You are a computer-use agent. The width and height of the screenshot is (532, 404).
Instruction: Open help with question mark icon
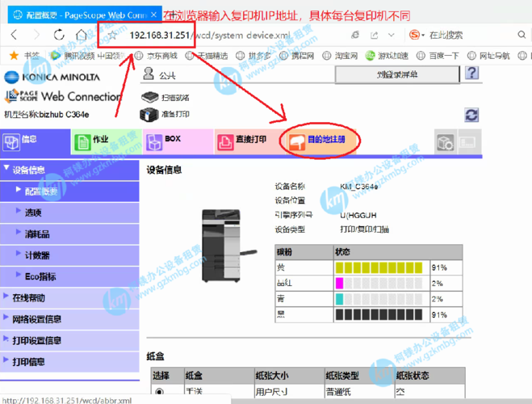[x=471, y=73]
